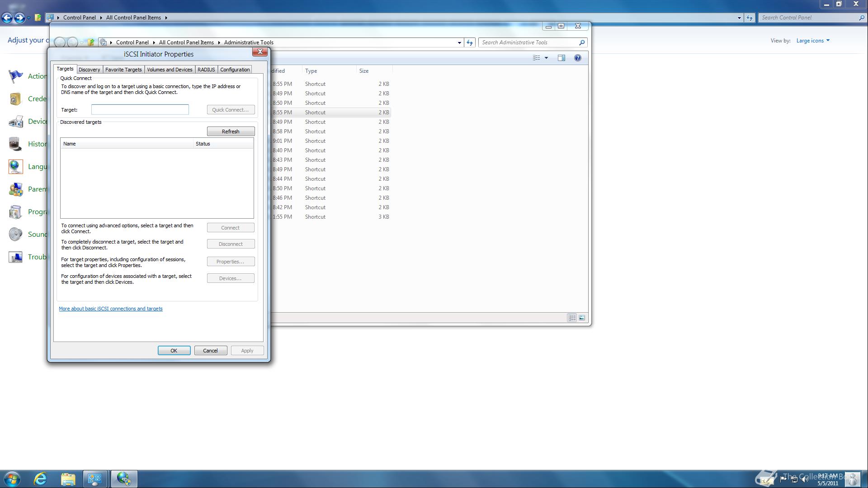Toggle the preview pane icon
The width and height of the screenshot is (868, 488).
(x=561, y=58)
